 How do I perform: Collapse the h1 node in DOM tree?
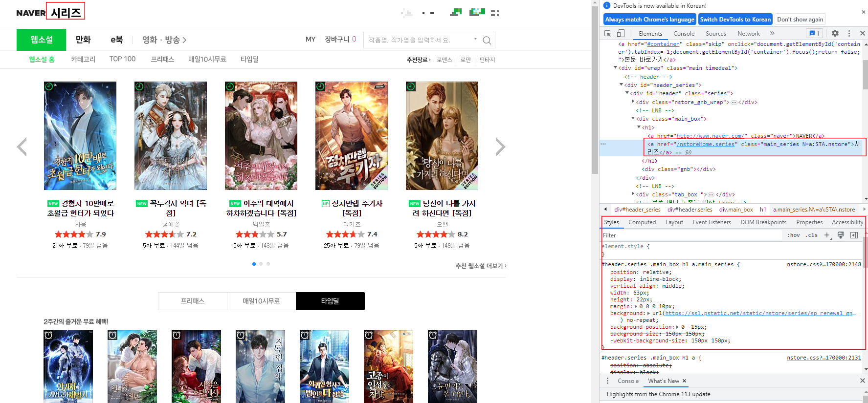click(x=639, y=127)
